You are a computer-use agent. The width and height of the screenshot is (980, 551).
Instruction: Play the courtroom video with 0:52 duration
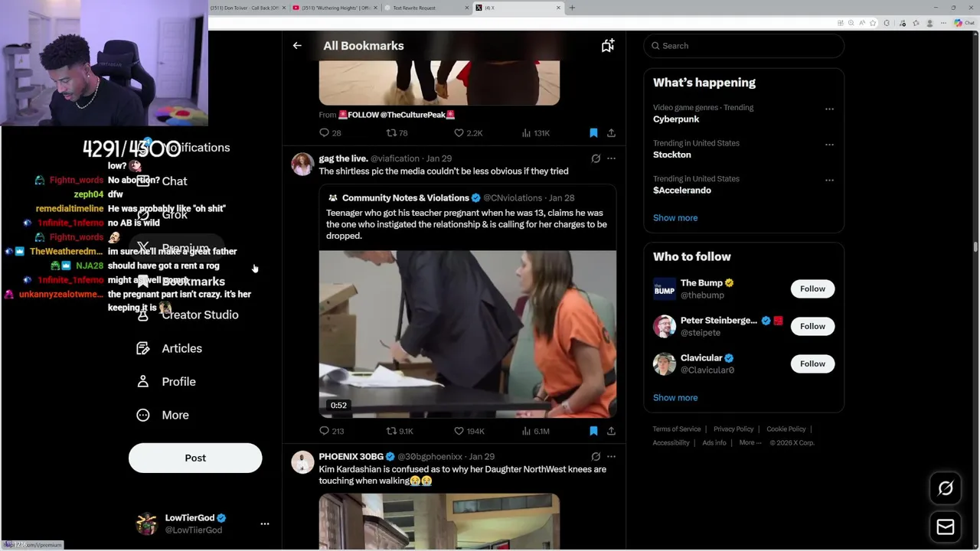[x=467, y=334]
